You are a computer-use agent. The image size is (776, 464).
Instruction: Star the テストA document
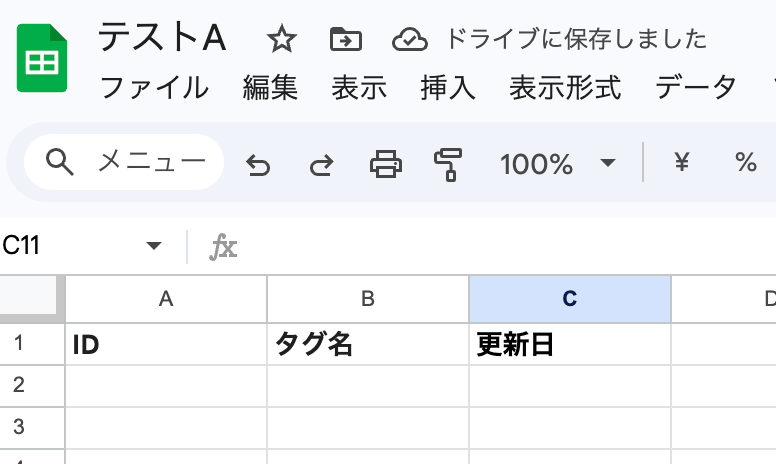point(282,40)
